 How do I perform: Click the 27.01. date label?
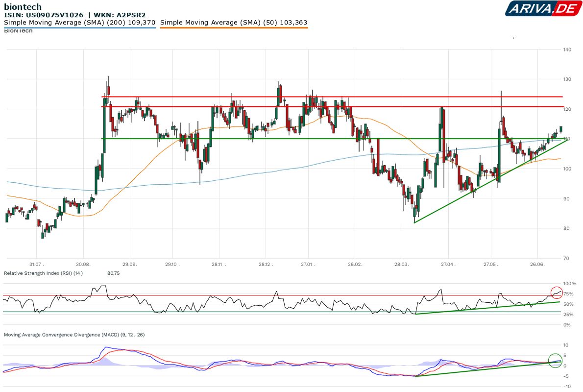(308, 265)
